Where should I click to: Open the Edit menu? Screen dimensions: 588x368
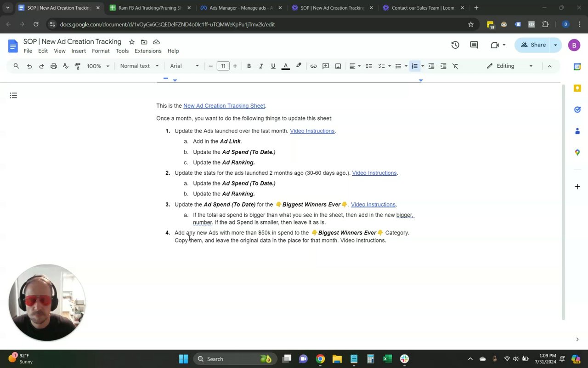click(x=43, y=51)
